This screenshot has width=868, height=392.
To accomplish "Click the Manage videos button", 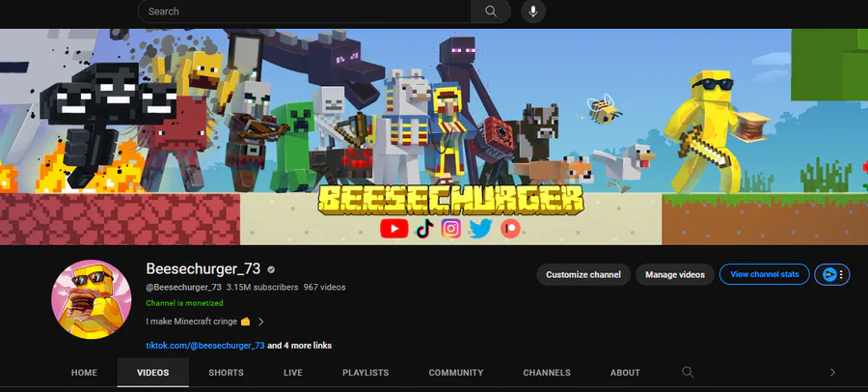I will (x=675, y=274).
